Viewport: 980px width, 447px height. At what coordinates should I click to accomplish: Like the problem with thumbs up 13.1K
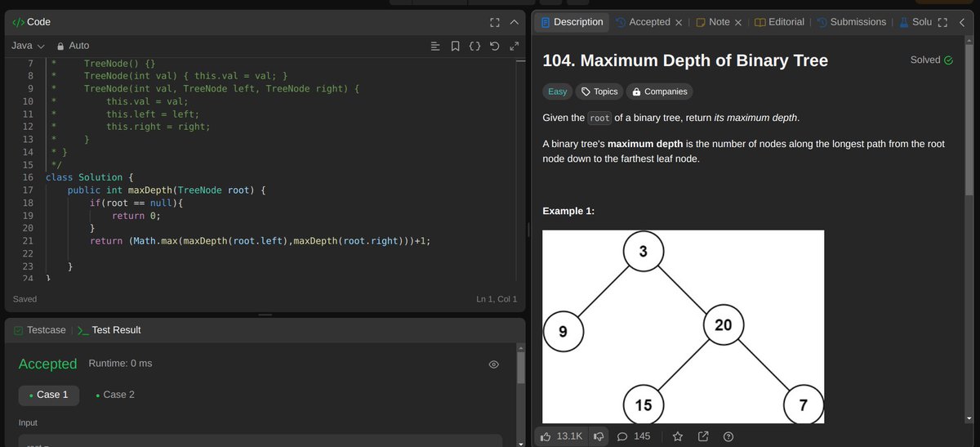(x=562, y=436)
